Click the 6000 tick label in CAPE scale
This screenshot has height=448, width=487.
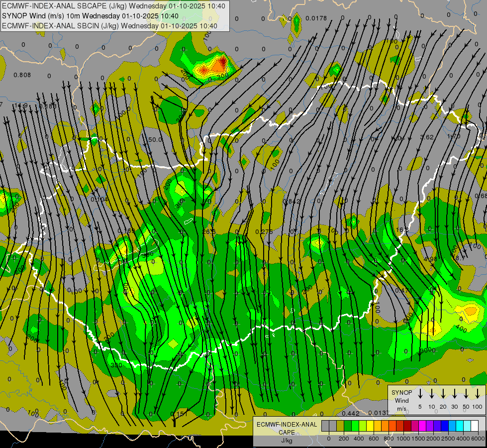tap(478, 439)
